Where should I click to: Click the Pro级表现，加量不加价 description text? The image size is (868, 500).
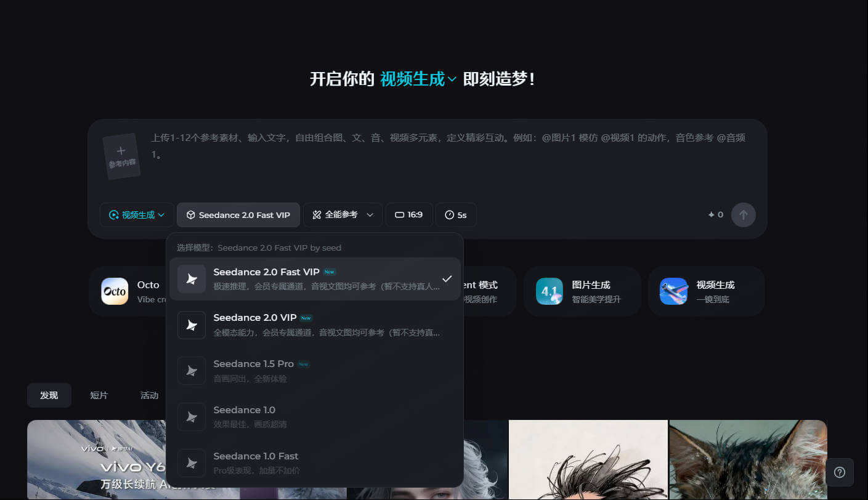[257, 470]
